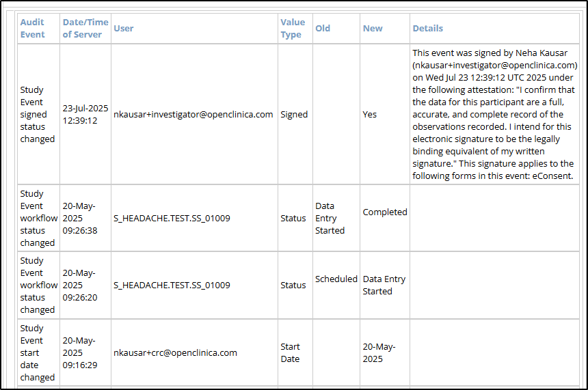The image size is (588, 390).
Task: Click the nkausar+investigator@openclinica.com user cell
Action: click(x=193, y=115)
